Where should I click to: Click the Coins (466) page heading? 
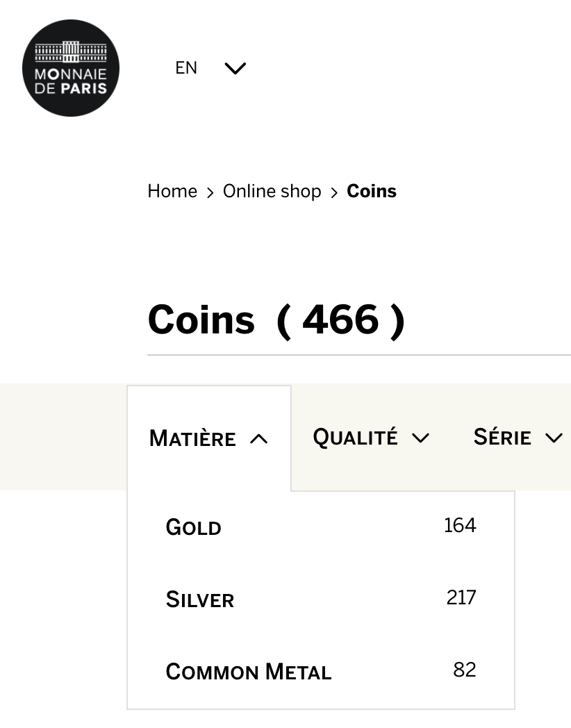(x=276, y=320)
